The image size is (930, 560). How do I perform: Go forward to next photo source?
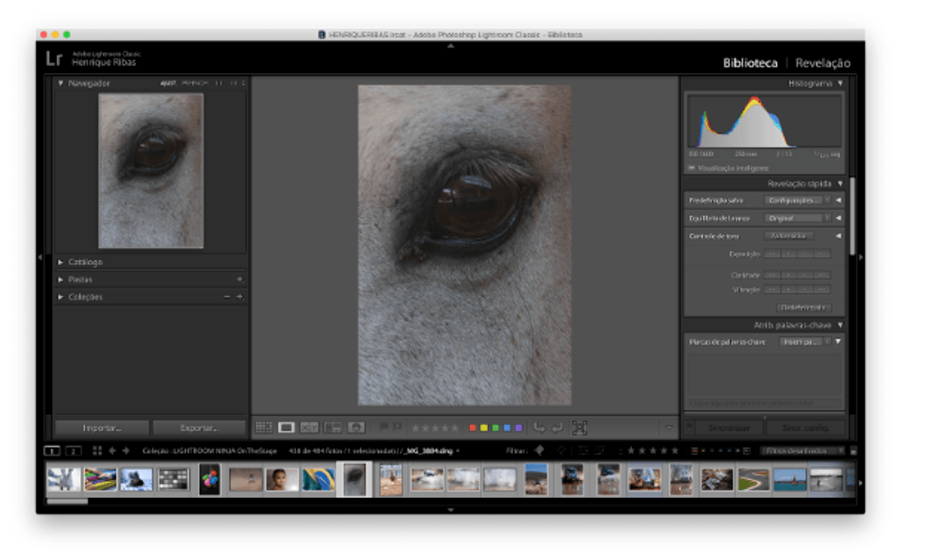click(126, 450)
